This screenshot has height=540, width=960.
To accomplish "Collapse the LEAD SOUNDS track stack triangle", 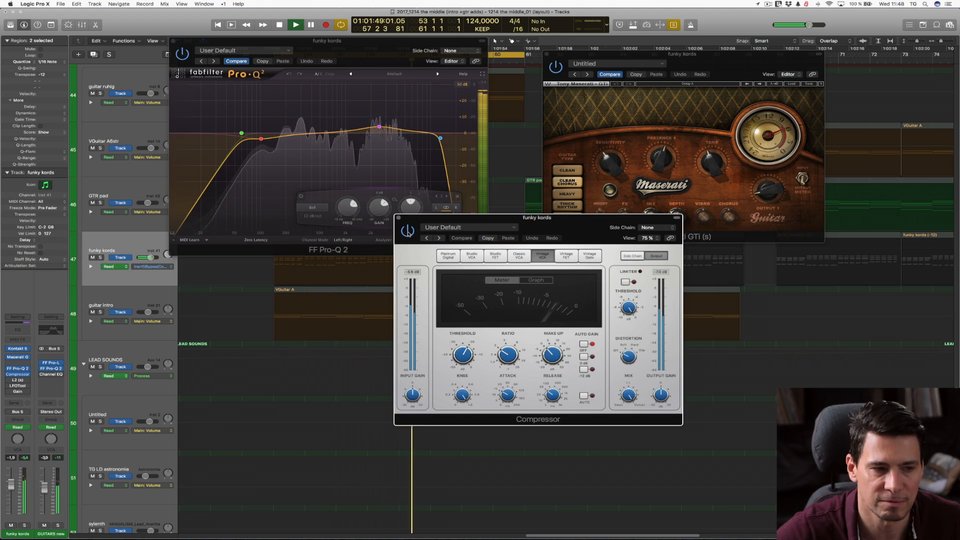I will 84,364.
